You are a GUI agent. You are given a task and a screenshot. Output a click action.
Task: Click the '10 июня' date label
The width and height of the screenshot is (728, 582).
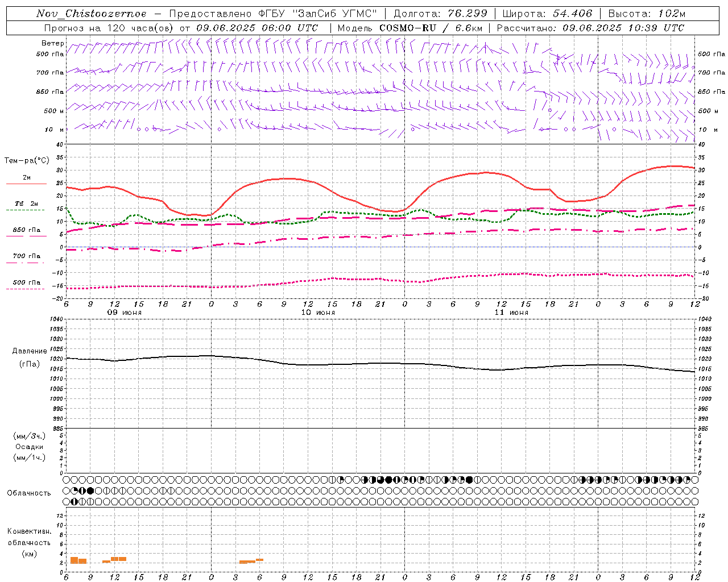click(x=318, y=313)
